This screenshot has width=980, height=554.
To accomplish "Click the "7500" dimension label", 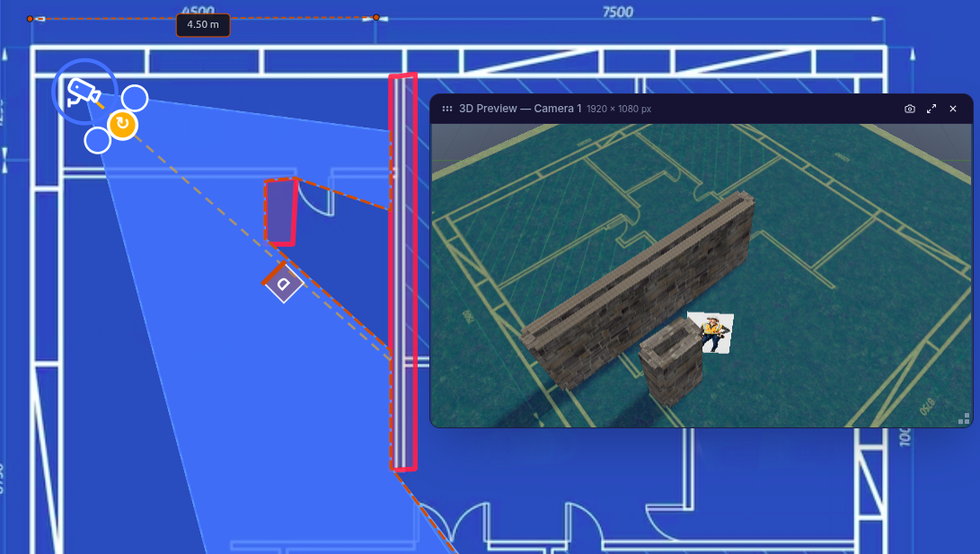I will 617,13.
